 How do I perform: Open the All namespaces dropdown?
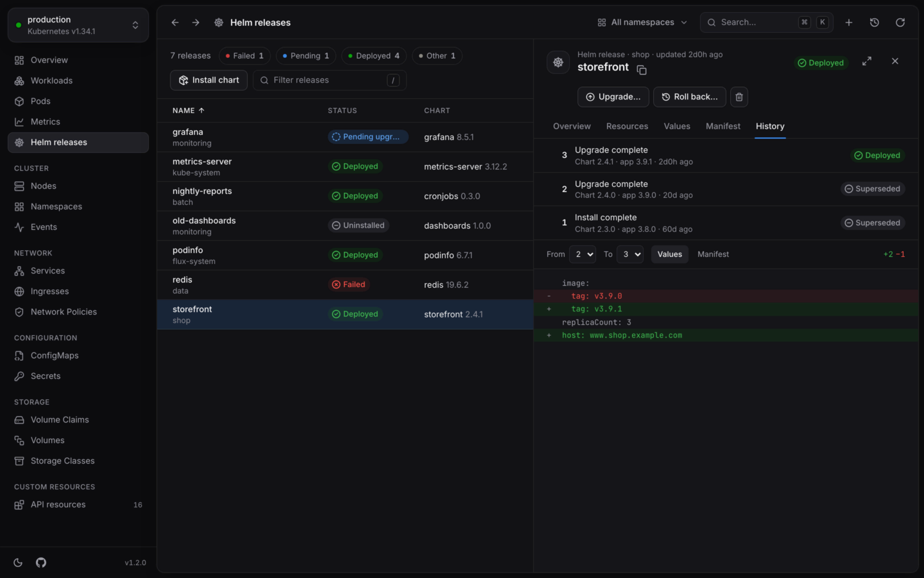click(642, 22)
